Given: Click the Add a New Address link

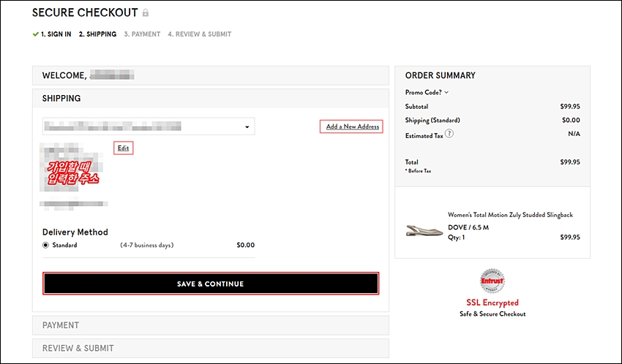Looking at the screenshot, I should (352, 126).
